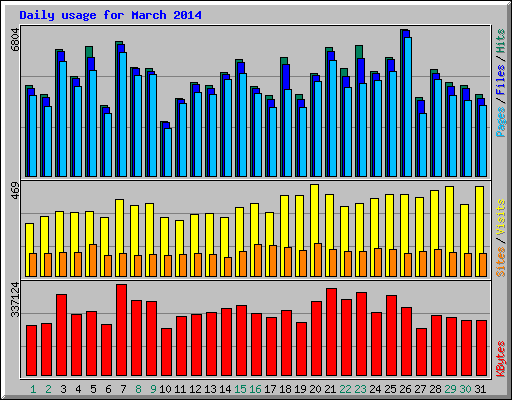
Task: Click day label '20' on the x-axis
Action: (315, 389)
